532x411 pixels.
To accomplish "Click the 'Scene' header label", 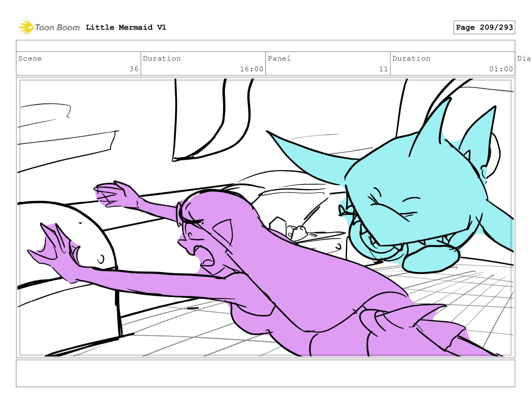I will (x=30, y=58).
